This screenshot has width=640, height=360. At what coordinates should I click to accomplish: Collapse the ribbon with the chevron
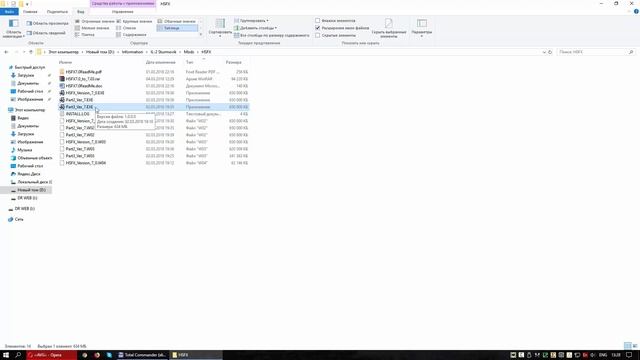pos(629,12)
